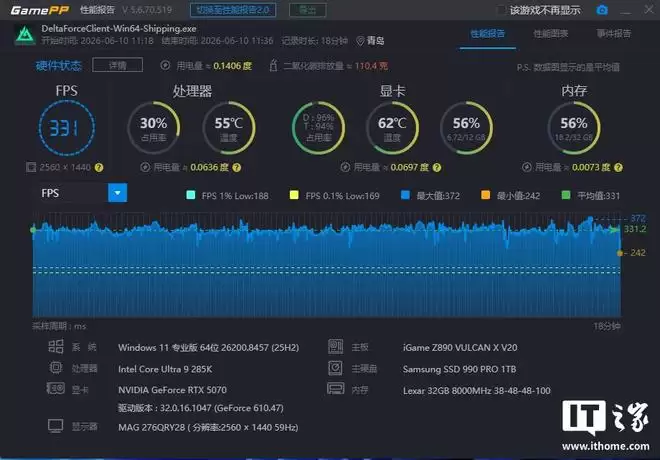This screenshot has height=460, width=660.
Task: Click the total power usage icon near 0.1406 度
Action: tap(165, 65)
